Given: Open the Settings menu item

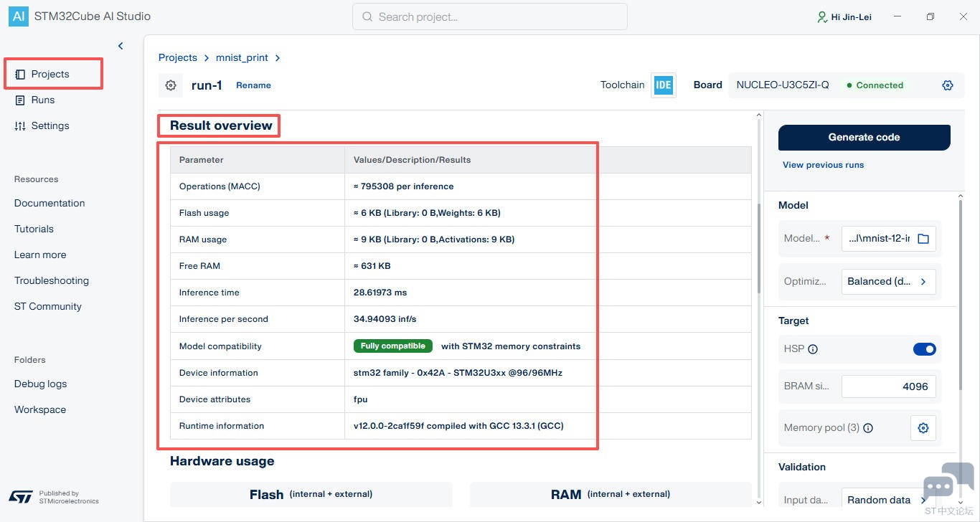Looking at the screenshot, I should point(50,125).
